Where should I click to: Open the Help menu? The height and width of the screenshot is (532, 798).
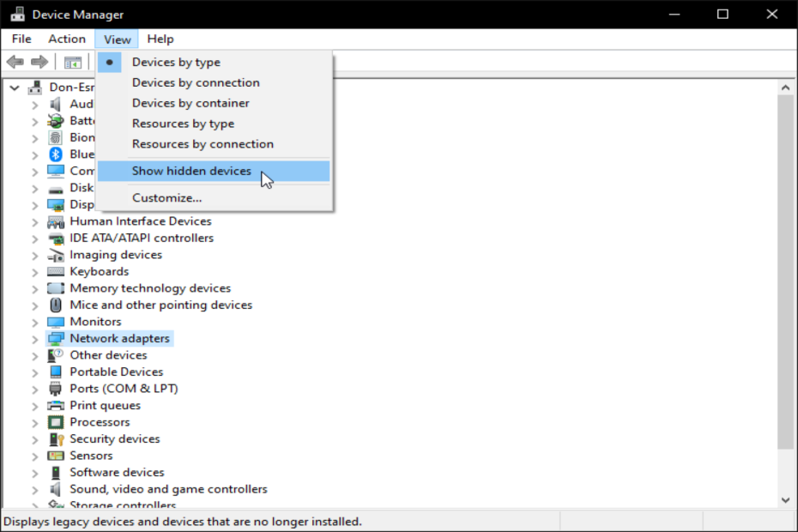pyautogui.click(x=160, y=39)
